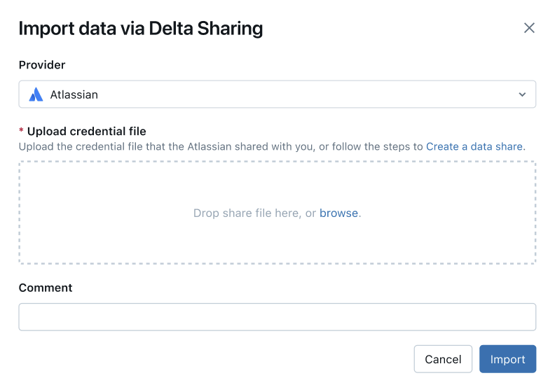
Task: Click the selected 'Atlassian' provider name
Action: coord(74,94)
